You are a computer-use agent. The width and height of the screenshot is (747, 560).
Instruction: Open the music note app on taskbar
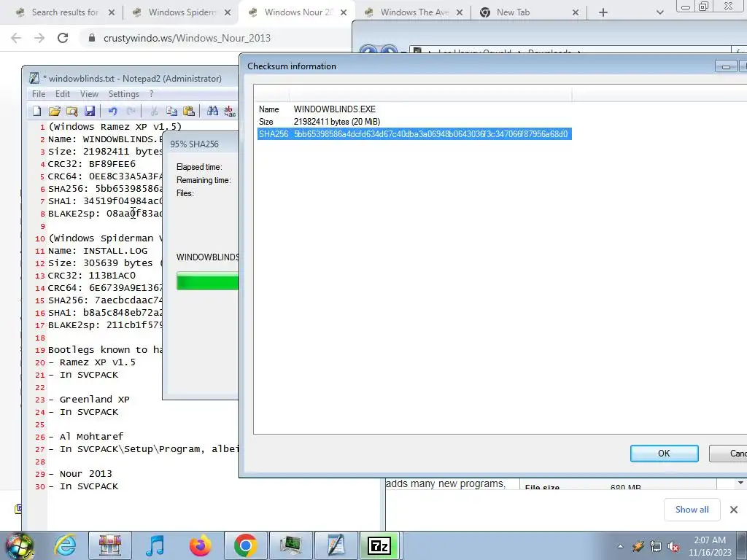pos(155,545)
